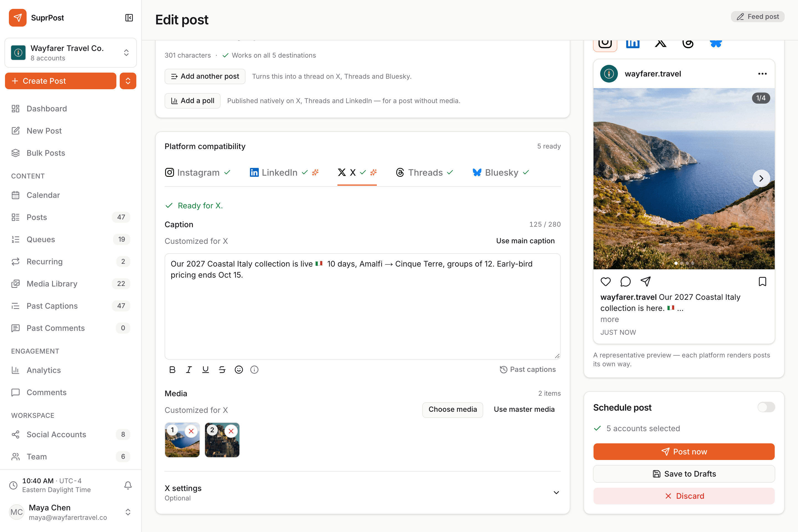Open Analytics in the sidebar
This screenshot has width=798, height=532.
click(71, 370)
